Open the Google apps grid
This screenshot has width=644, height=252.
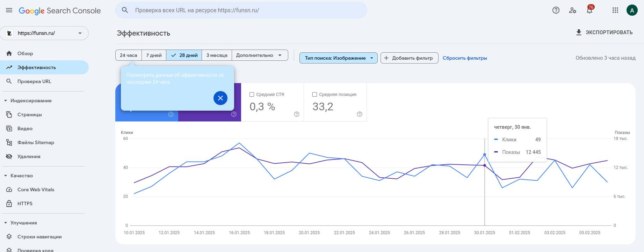(x=615, y=10)
